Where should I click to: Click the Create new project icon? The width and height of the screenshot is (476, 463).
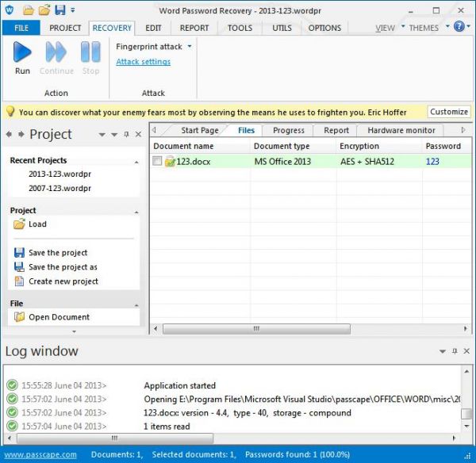(x=19, y=281)
